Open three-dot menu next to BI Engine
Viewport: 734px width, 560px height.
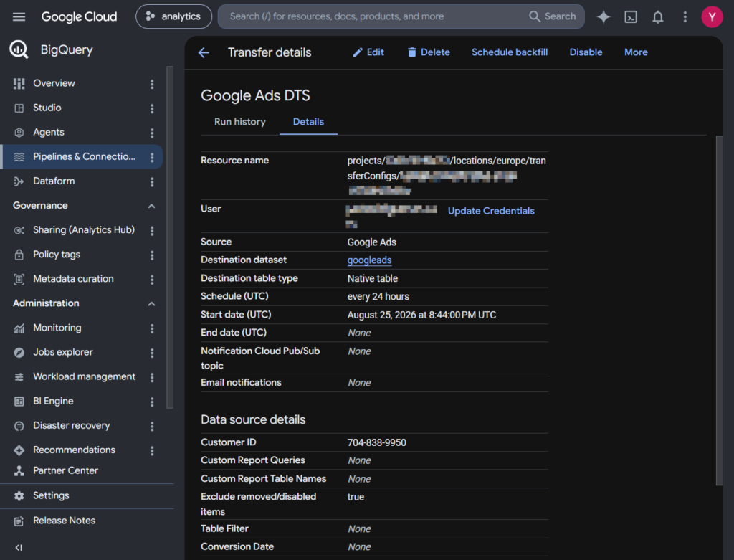coord(152,402)
